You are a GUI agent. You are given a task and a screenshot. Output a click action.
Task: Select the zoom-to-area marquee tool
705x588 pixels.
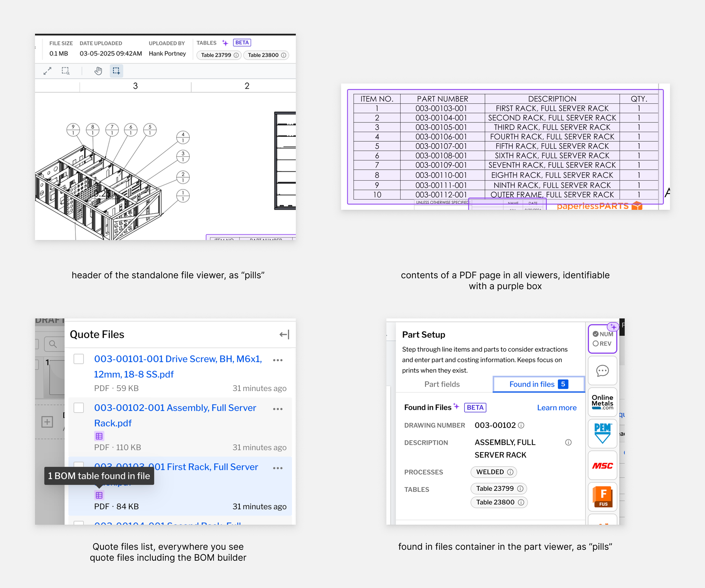(66, 71)
